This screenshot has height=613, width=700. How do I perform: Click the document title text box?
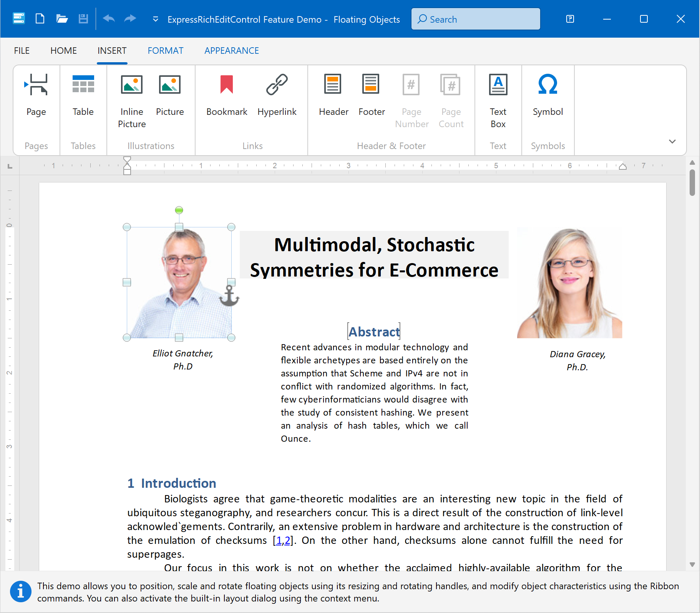click(x=374, y=255)
